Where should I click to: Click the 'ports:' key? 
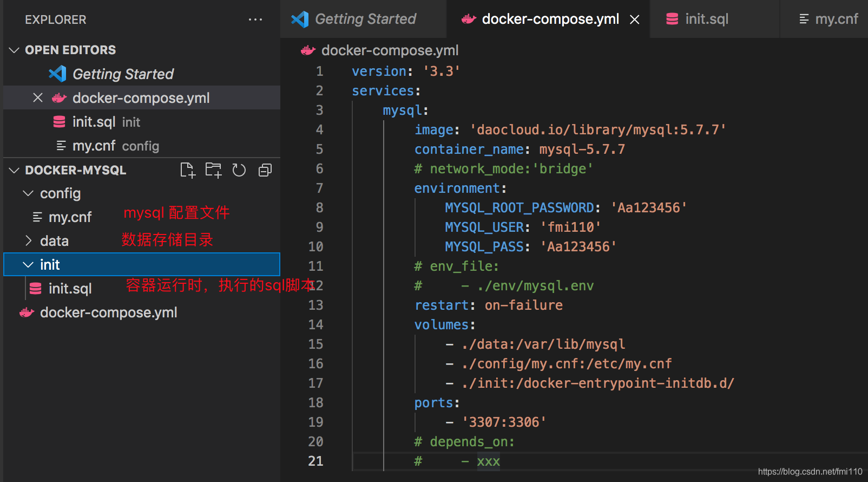pyautogui.click(x=437, y=403)
